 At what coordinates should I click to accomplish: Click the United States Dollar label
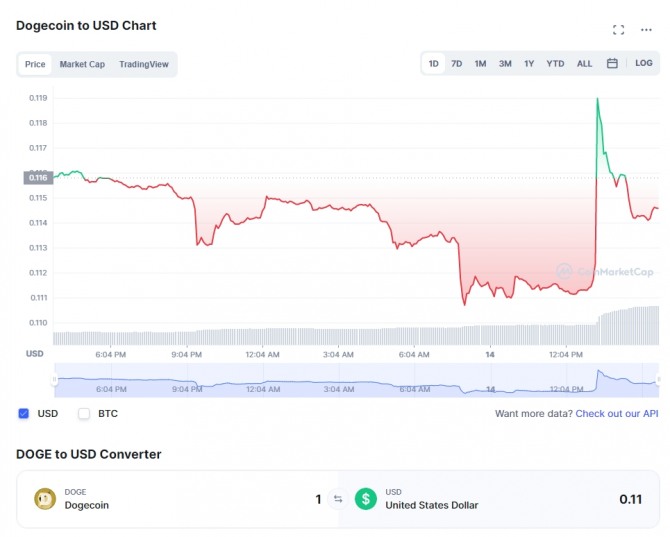tap(432, 505)
